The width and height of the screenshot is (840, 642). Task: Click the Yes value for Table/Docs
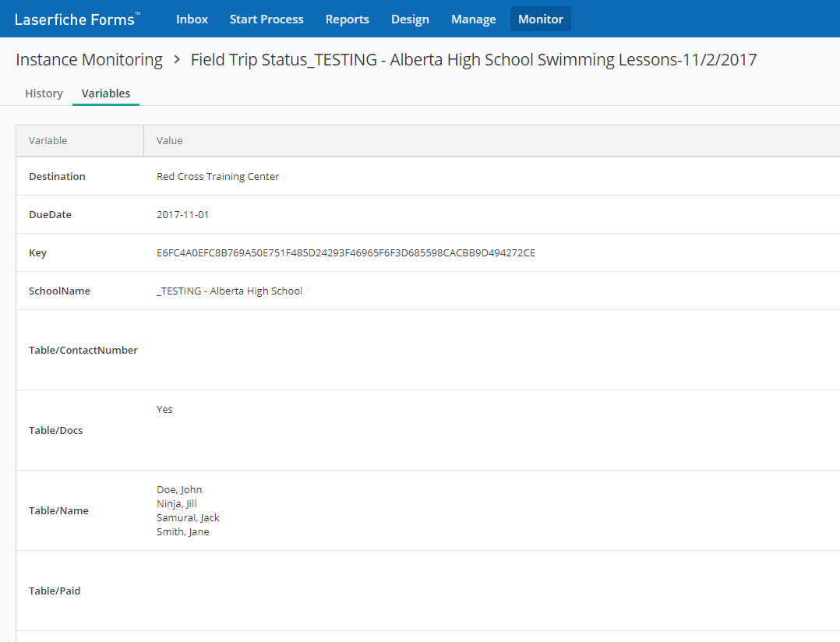click(x=164, y=410)
